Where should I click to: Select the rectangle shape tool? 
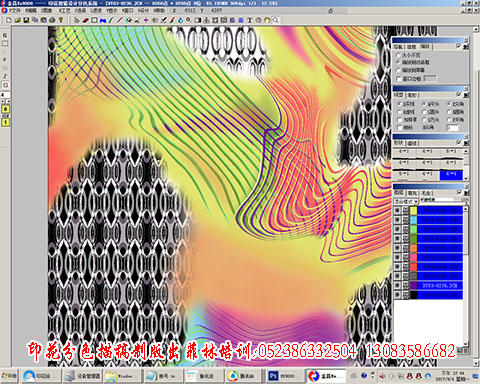(94, 20)
